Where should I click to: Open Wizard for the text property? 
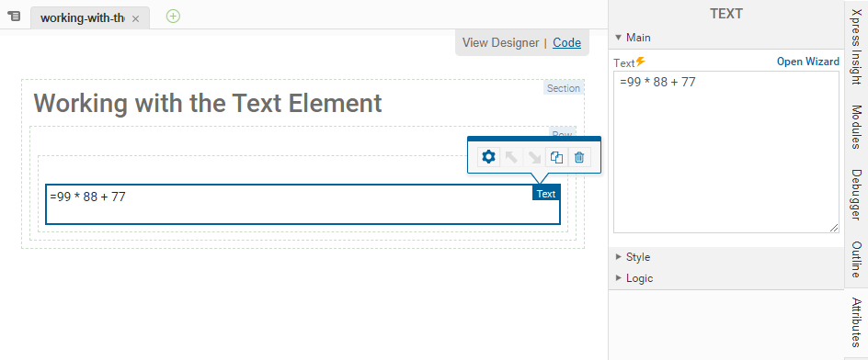[808, 62]
